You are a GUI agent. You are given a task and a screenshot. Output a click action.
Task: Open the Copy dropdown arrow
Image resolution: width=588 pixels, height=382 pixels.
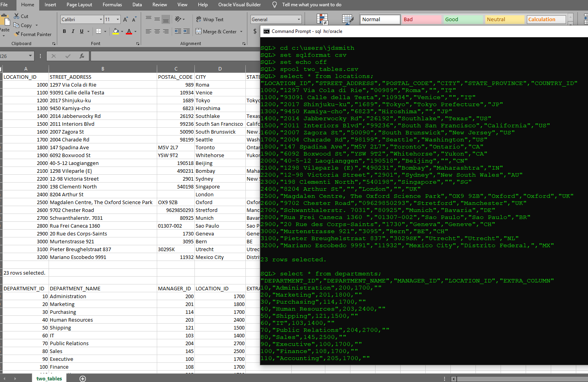36,25
